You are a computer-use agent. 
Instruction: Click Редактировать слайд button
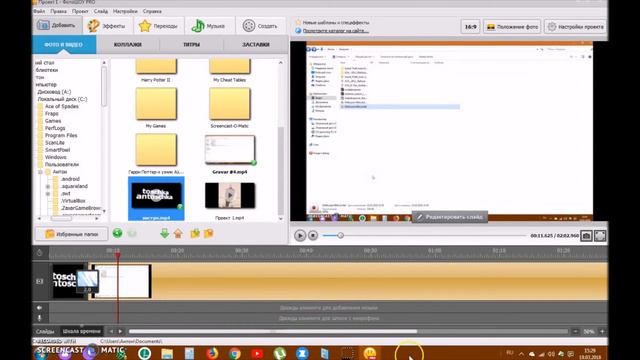pyautogui.click(x=449, y=217)
